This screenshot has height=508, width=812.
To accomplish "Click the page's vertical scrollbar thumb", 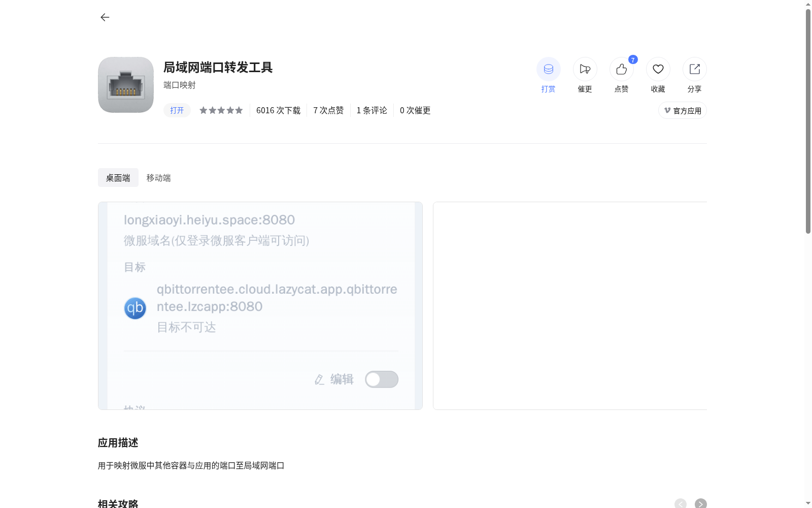I will pos(808,121).
